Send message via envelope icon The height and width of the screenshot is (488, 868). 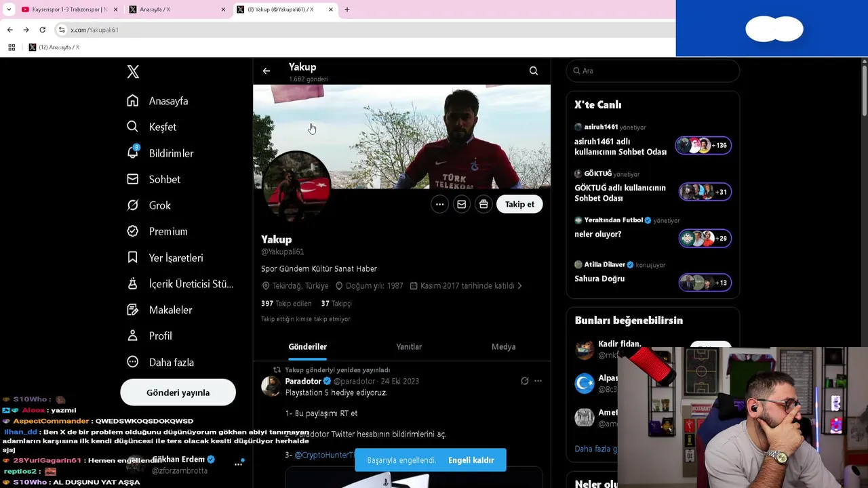pos(461,204)
